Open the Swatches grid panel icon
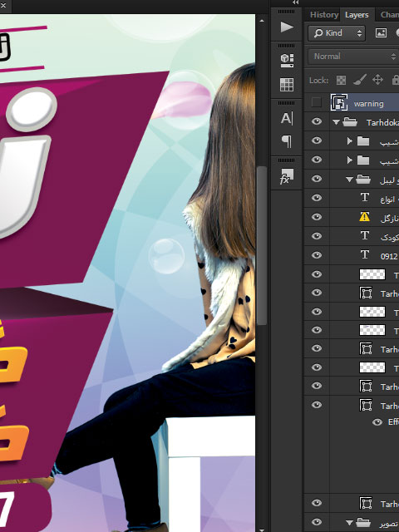The height and width of the screenshot is (532, 399). point(287,85)
